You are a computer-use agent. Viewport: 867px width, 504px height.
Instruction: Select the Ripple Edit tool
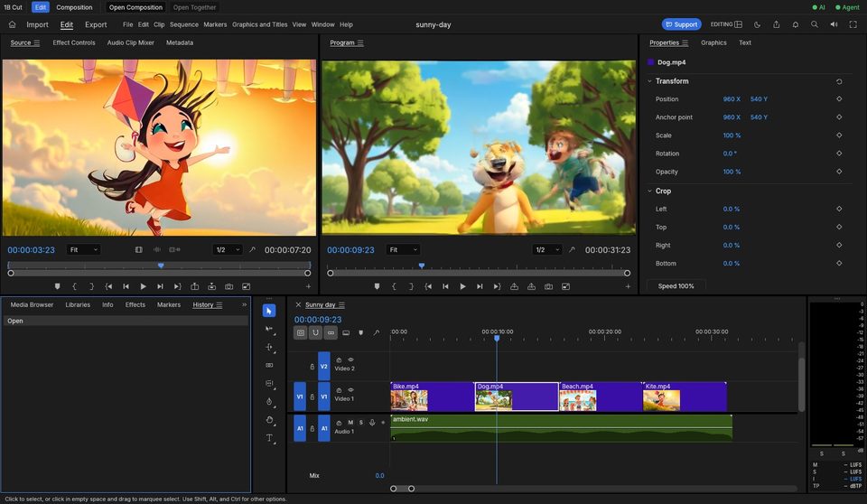(269, 347)
